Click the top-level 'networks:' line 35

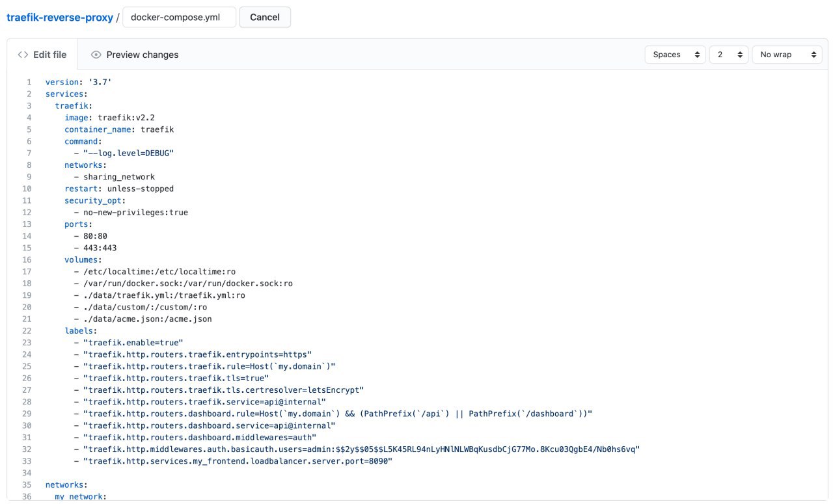[66, 484]
